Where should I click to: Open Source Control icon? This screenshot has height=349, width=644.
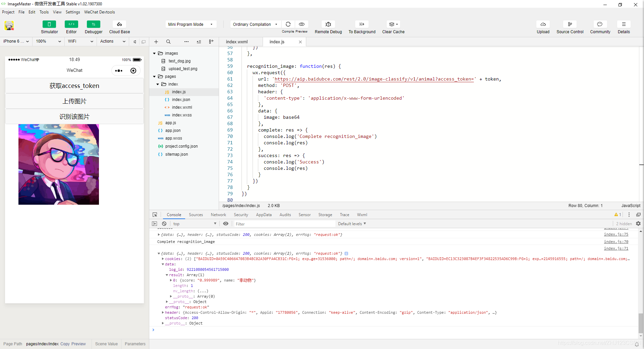[570, 24]
